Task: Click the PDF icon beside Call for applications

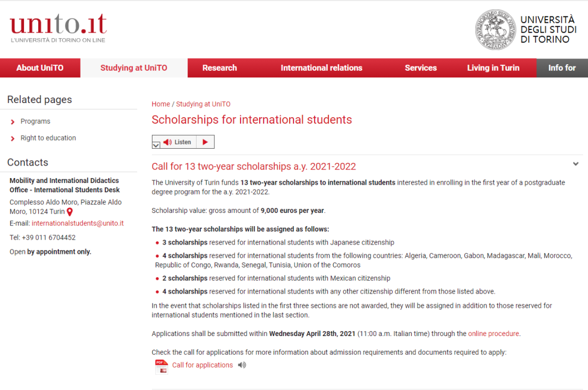Action: click(162, 367)
